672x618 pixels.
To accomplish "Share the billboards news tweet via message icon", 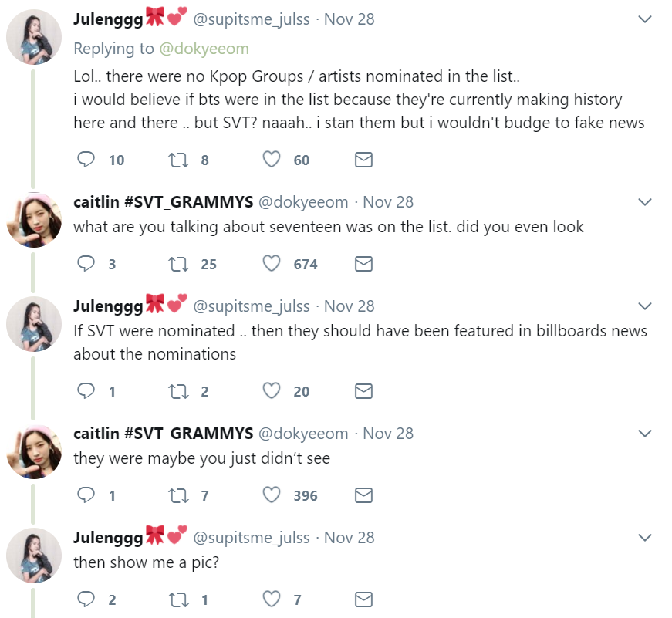I will coord(363,391).
